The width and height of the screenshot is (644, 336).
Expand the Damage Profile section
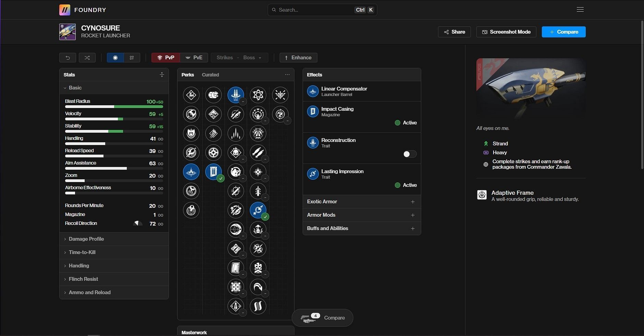point(114,239)
